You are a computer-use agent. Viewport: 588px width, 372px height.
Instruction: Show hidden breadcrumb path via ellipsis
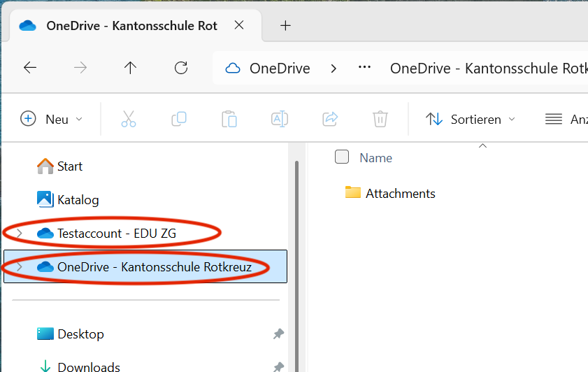point(364,68)
